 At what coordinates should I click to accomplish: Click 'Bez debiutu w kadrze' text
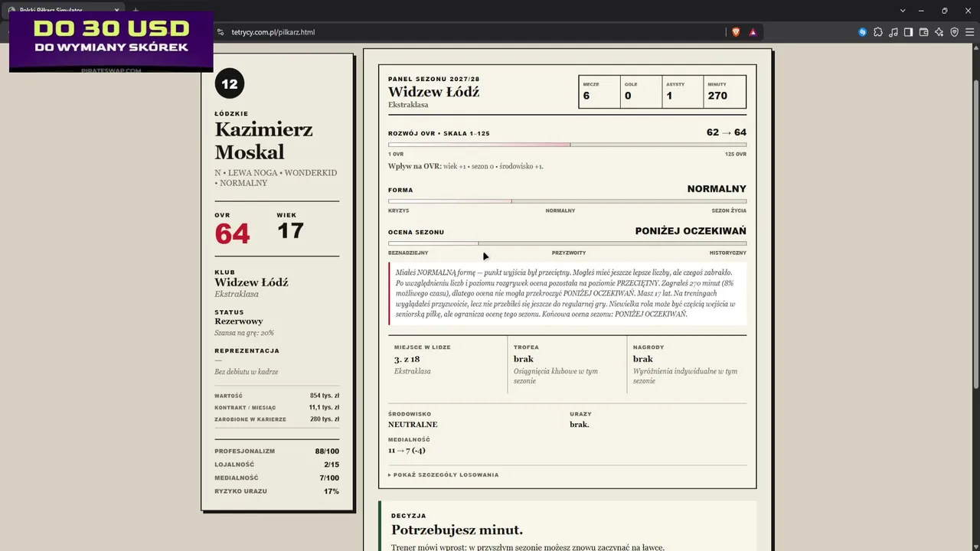coord(246,372)
